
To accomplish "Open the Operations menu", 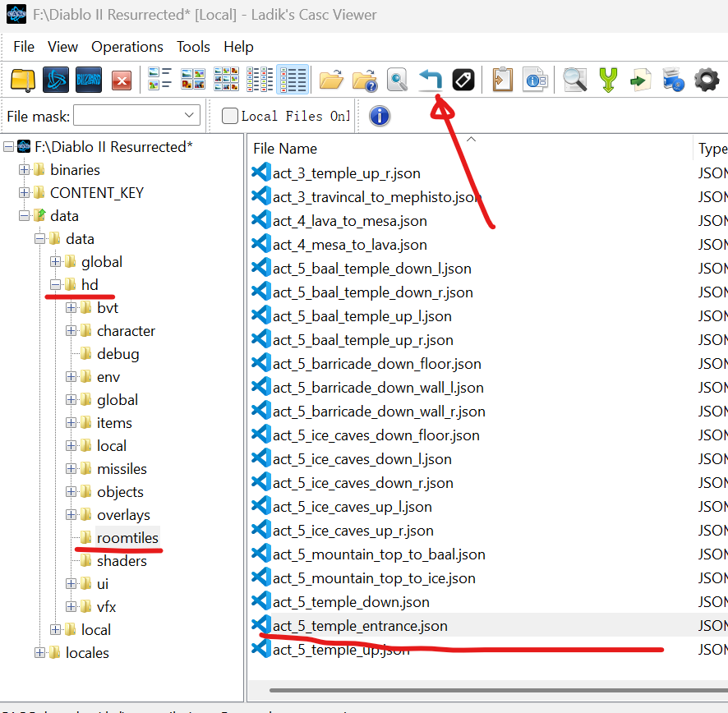I will coord(127,47).
